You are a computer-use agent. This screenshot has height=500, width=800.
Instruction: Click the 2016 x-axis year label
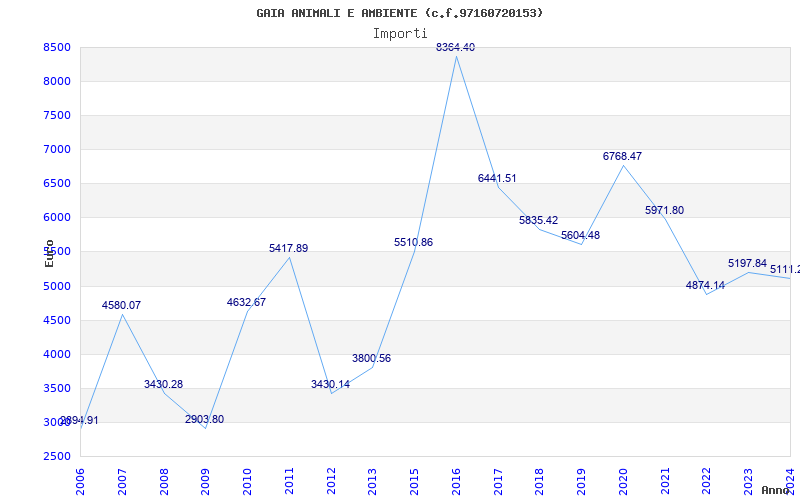(x=456, y=482)
